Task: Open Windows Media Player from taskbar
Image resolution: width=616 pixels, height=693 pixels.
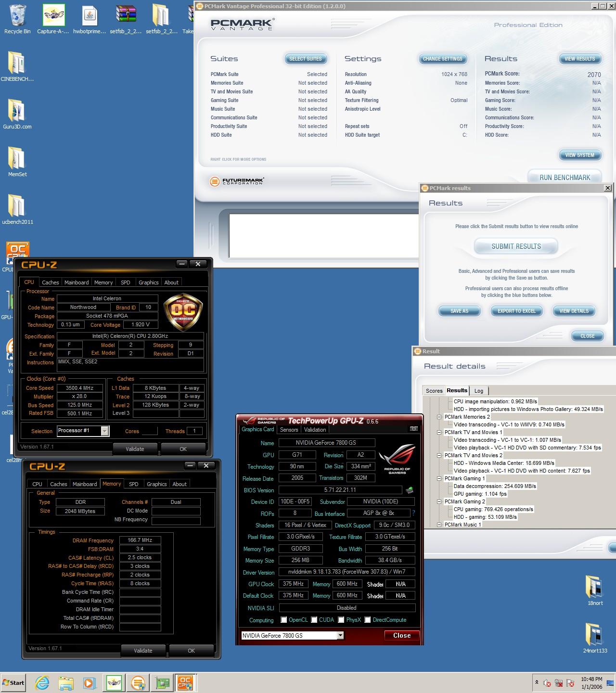Action: click(90, 683)
